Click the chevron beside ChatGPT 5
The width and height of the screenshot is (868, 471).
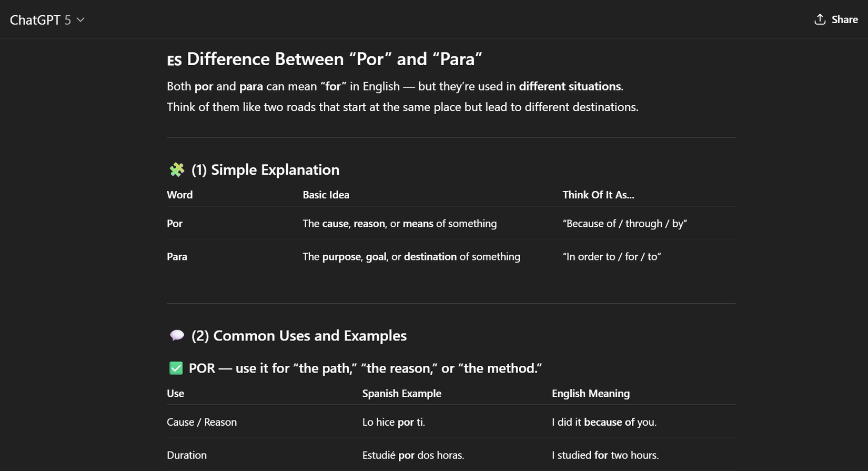[80, 19]
